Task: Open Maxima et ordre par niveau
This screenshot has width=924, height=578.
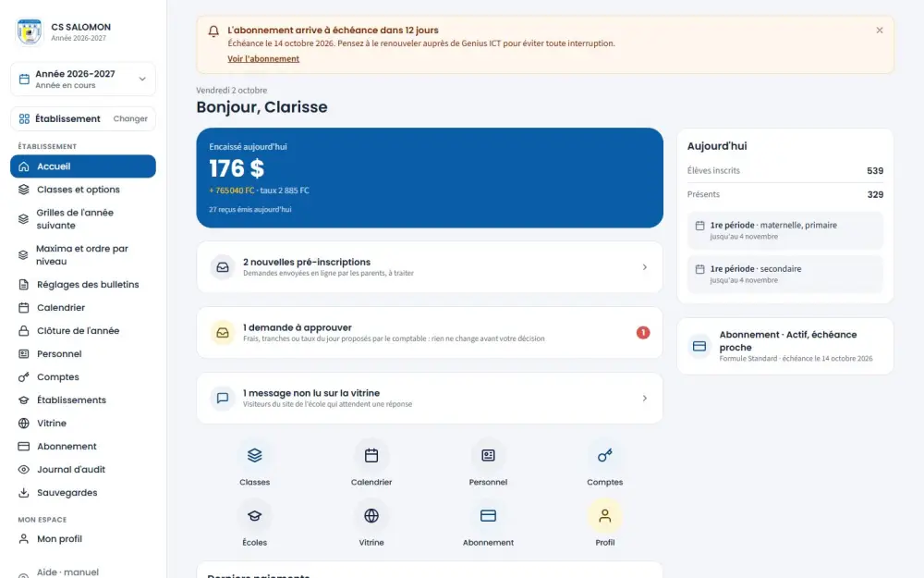Action: pos(83,255)
